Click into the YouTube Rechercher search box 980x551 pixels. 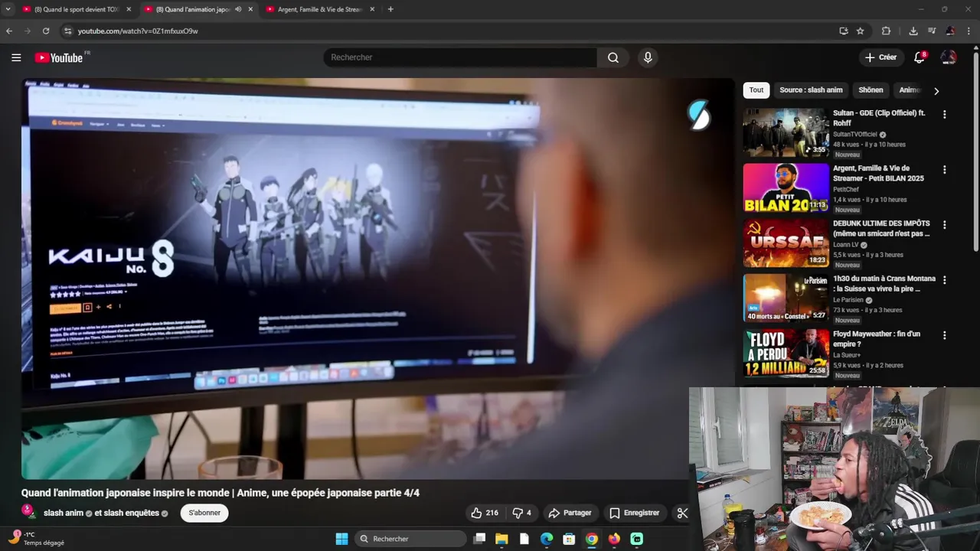(461, 57)
